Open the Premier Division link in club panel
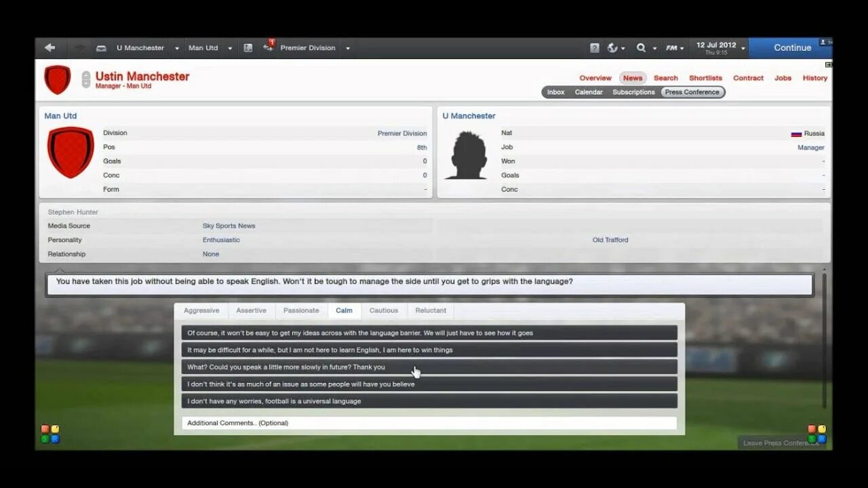 click(402, 134)
